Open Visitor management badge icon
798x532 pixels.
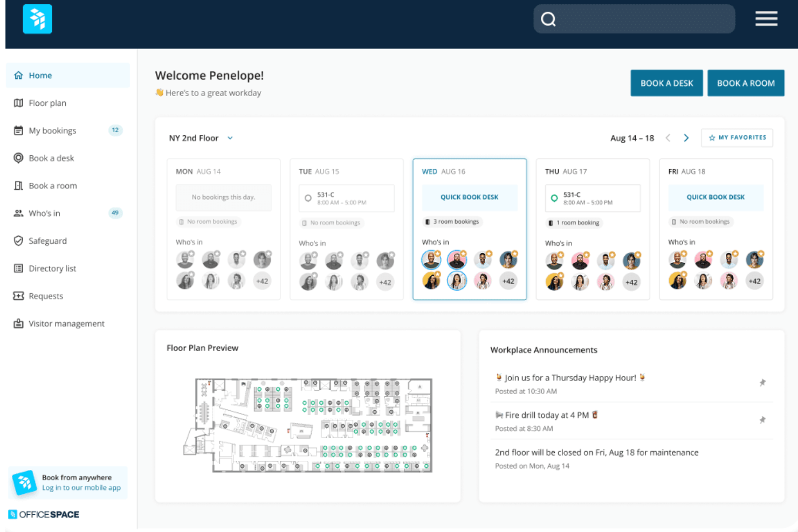18,323
